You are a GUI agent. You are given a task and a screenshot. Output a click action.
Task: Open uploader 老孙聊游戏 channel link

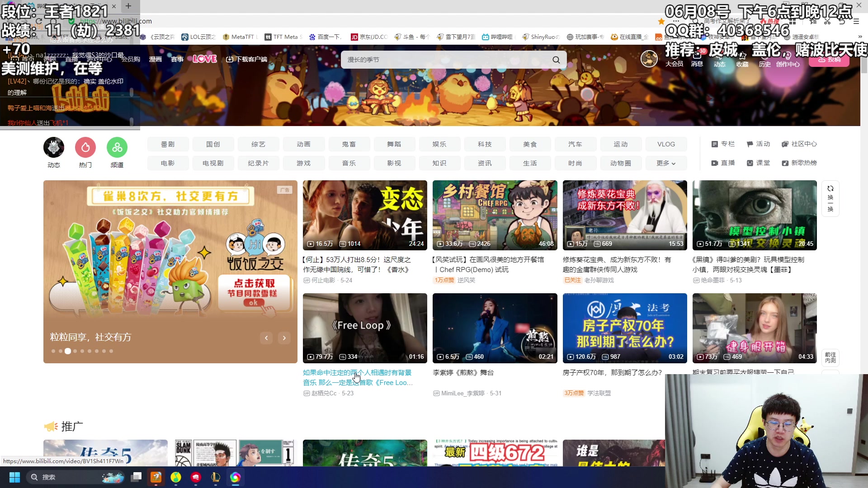click(x=599, y=281)
